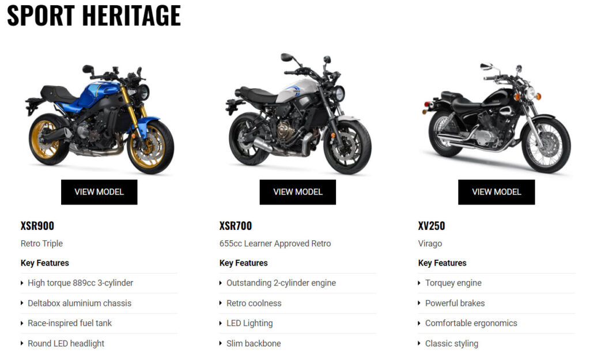Select the XV250 model title
Screen dimensions: 590x364
coord(432,226)
